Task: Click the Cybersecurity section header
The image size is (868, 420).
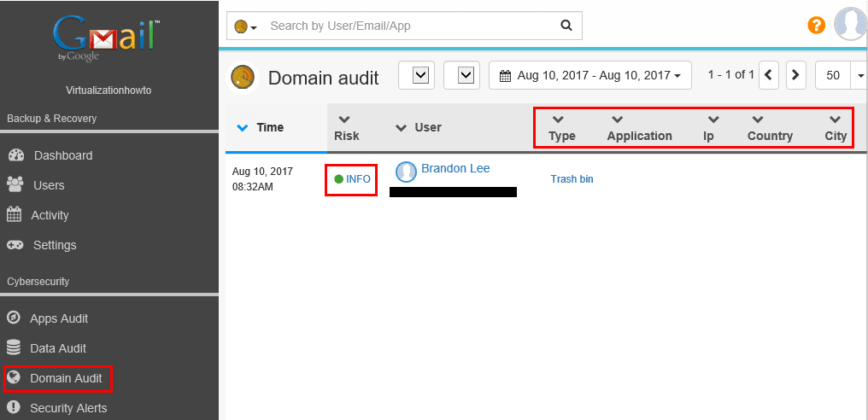Action: (x=38, y=282)
